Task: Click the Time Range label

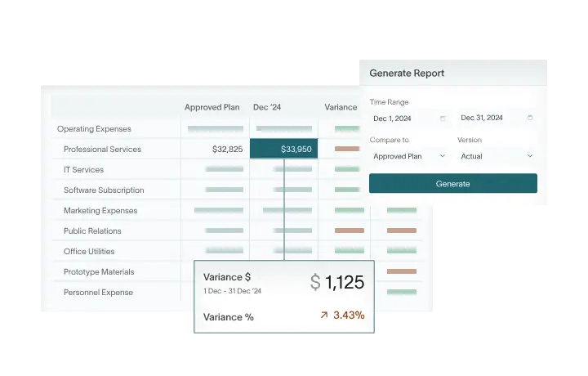Action: (x=389, y=102)
